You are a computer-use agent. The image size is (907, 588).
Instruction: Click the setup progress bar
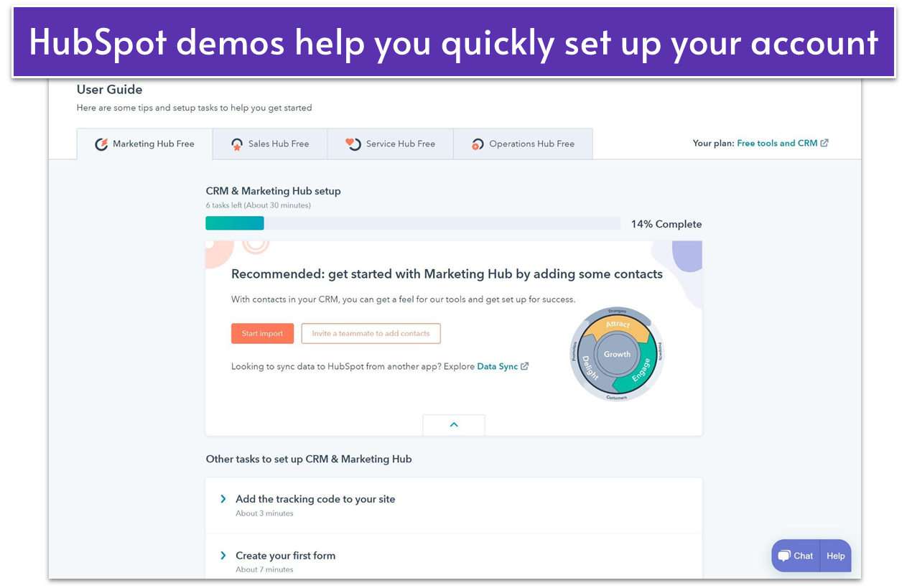click(x=413, y=223)
